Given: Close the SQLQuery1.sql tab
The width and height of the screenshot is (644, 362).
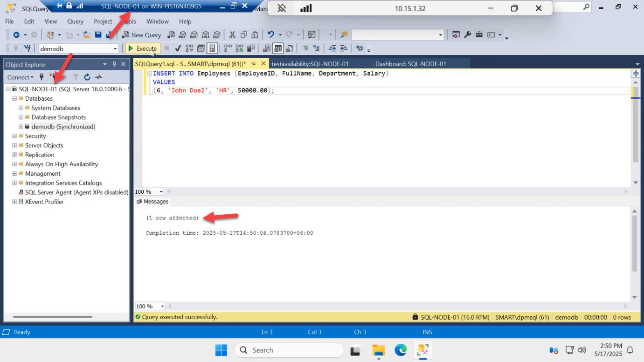Looking at the screenshot, I should pyautogui.click(x=263, y=64).
